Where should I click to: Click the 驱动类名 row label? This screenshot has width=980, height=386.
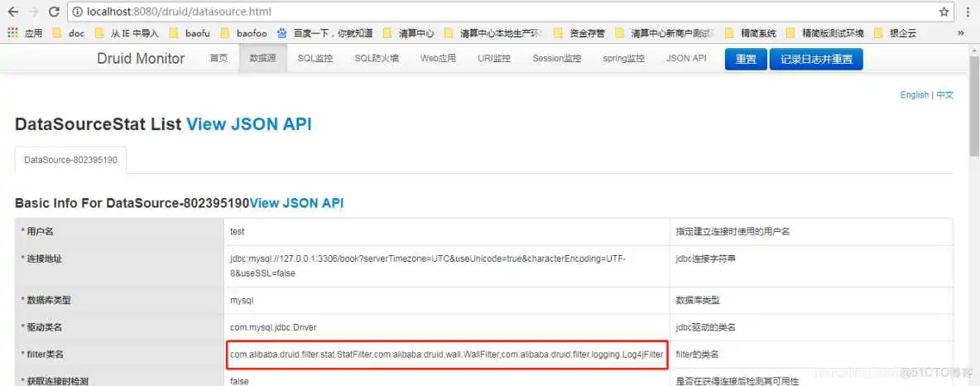point(41,327)
